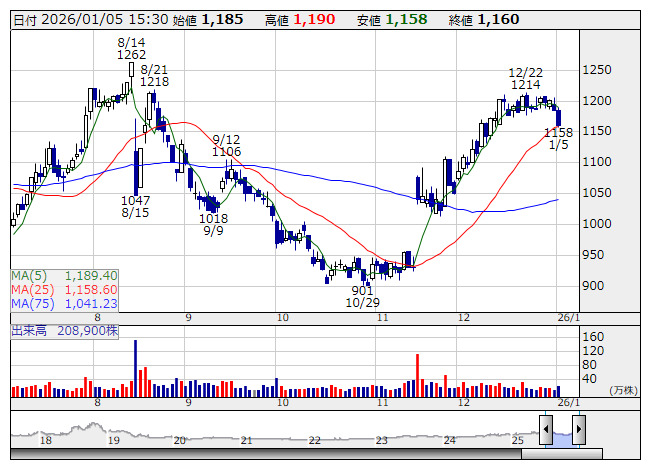
Task: Click the month 10 label under price chart
Action: (283, 318)
